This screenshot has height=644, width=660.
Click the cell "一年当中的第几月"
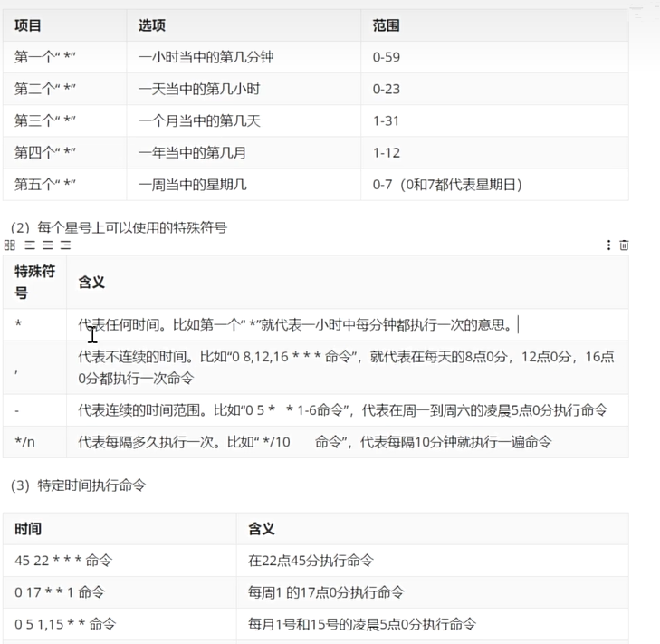point(244,152)
